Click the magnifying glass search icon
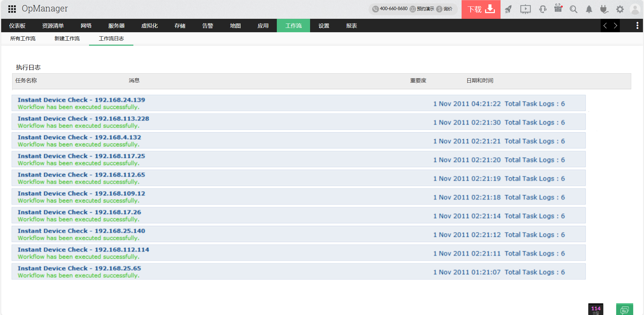The image size is (644, 315). [x=573, y=9]
